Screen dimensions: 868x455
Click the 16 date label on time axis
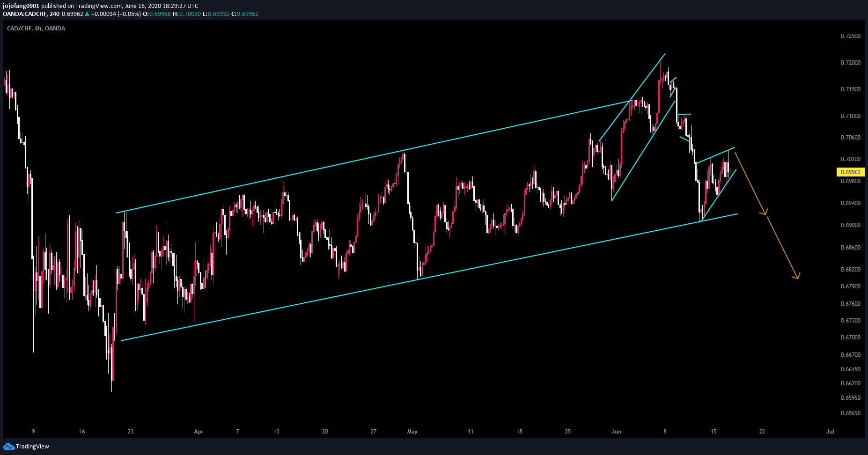pos(82,432)
